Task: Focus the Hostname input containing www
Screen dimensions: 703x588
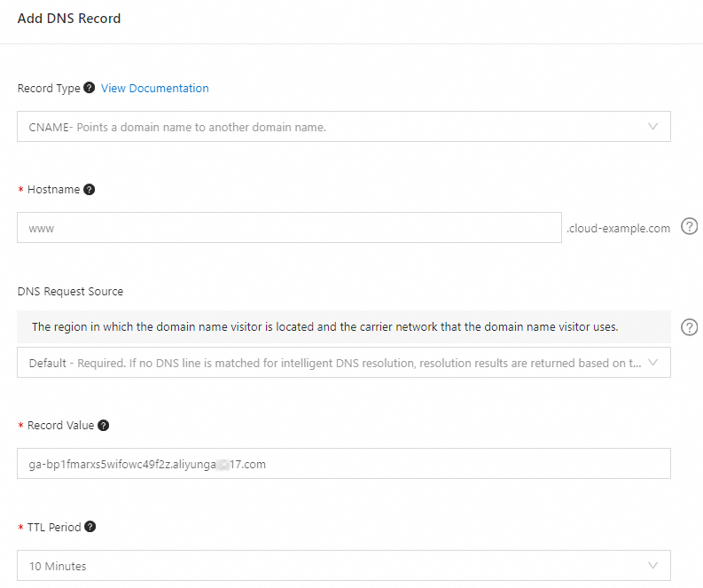Action: pos(289,228)
